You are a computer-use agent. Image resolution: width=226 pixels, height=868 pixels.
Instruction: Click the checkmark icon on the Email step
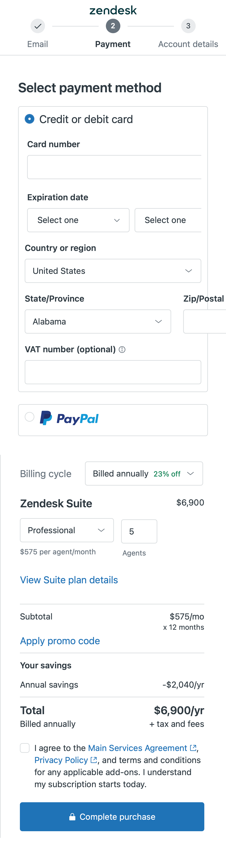(37, 26)
